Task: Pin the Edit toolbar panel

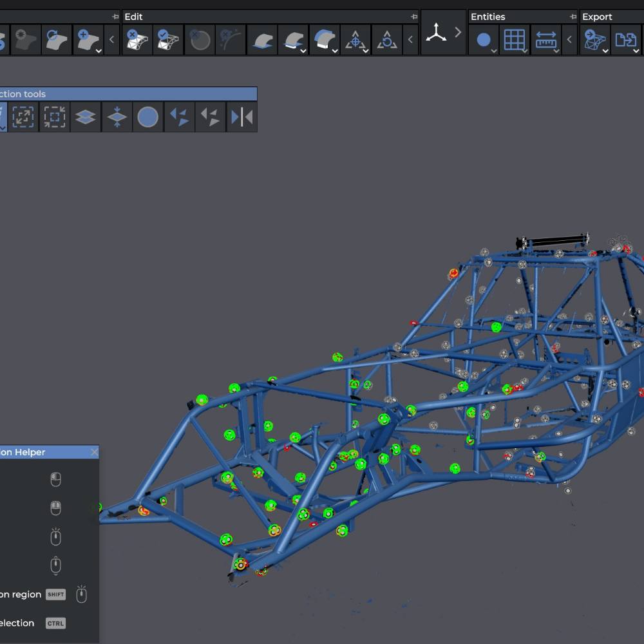Action: (x=413, y=17)
